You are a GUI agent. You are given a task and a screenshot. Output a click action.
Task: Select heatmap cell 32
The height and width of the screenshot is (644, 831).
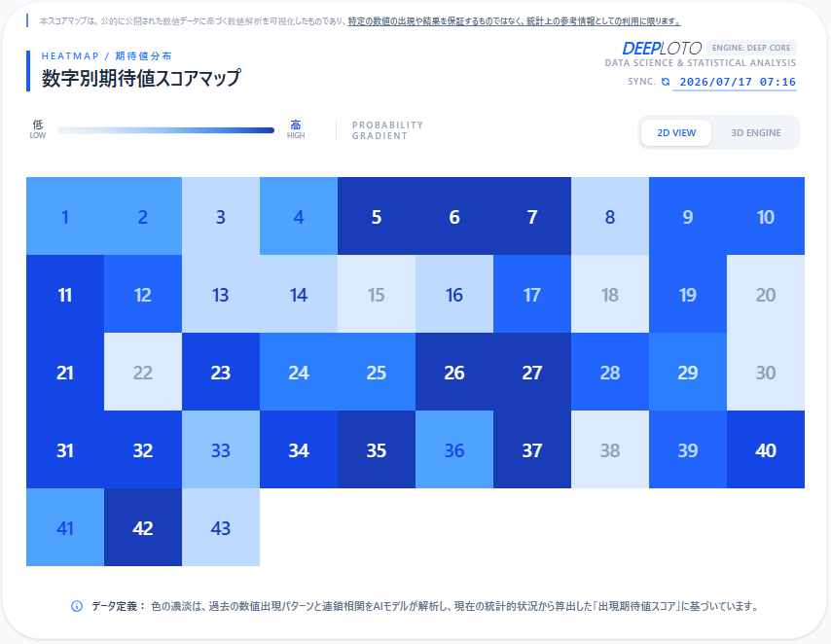pyautogui.click(x=143, y=449)
